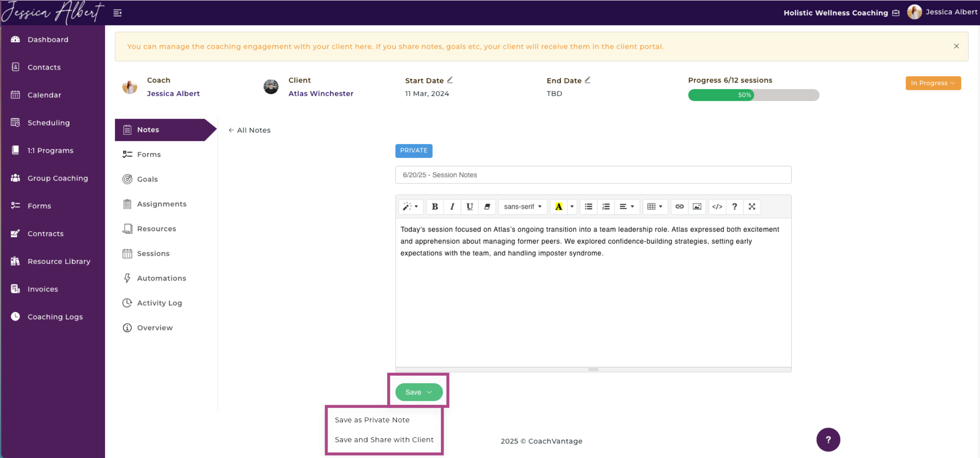Image resolution: width=980 pixels, height=458 pixels.
Task: Open the In Progress status dropdown
Action: 933,83
